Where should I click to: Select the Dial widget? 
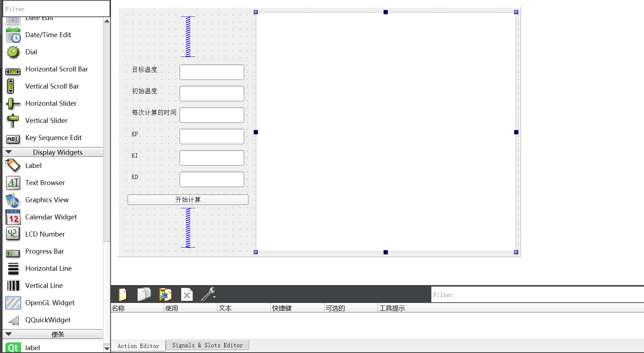click(x=31, y=52)
